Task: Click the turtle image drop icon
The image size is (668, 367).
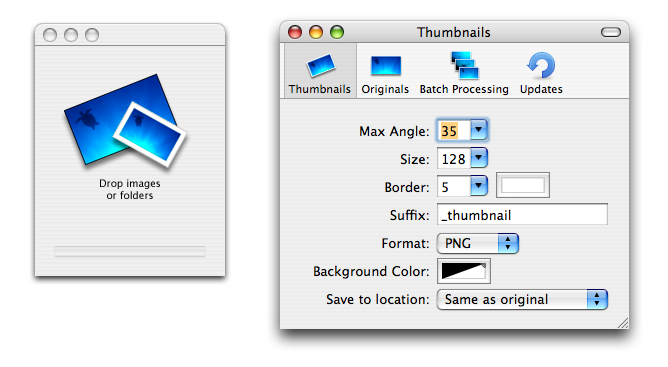Action: pos(126,121)
